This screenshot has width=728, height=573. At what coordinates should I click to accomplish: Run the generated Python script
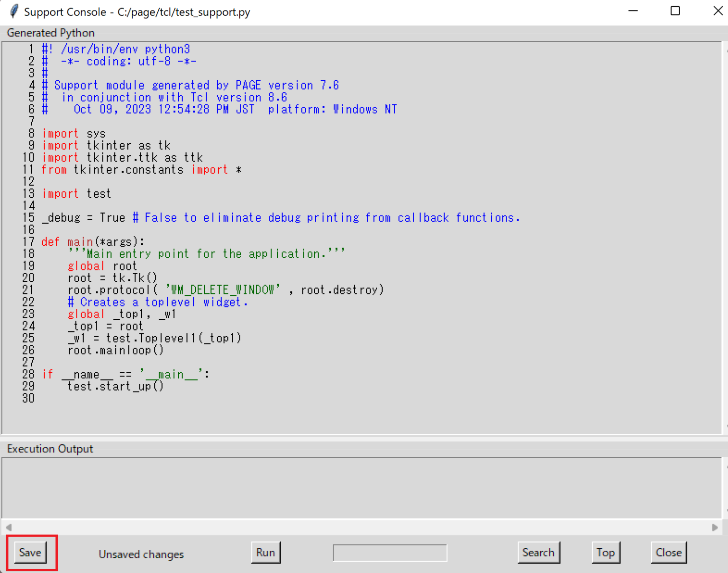click(265, 553)
